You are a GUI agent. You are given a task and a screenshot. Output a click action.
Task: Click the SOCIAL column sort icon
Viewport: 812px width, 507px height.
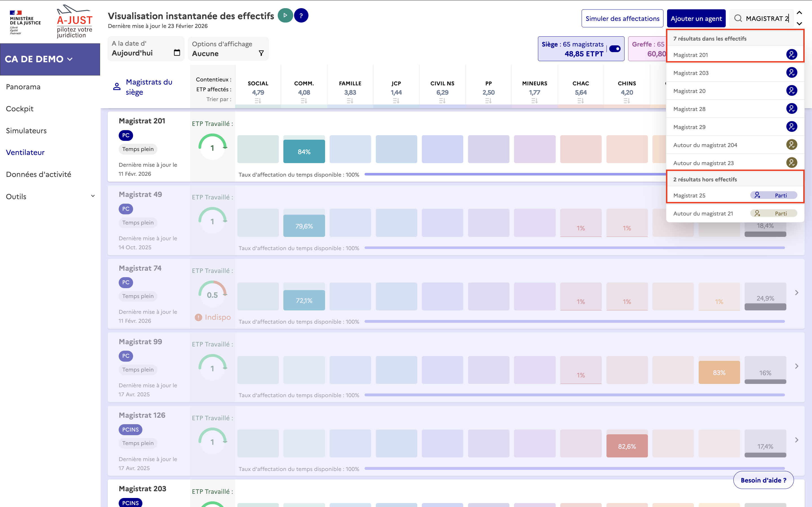click(258, 101)
